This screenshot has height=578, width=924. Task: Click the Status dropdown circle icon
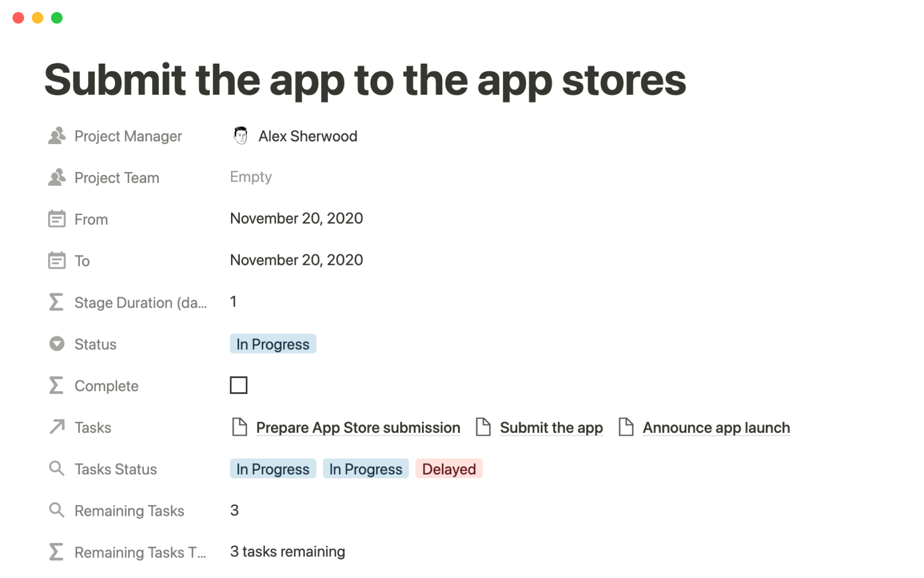pyautogui.click(x=57, y=344)
